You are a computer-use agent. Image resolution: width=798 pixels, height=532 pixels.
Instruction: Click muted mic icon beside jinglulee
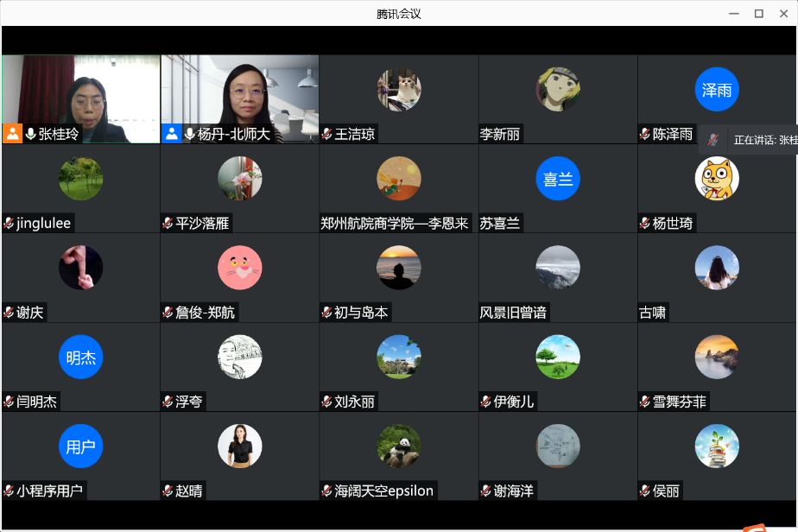coord(9,224)
